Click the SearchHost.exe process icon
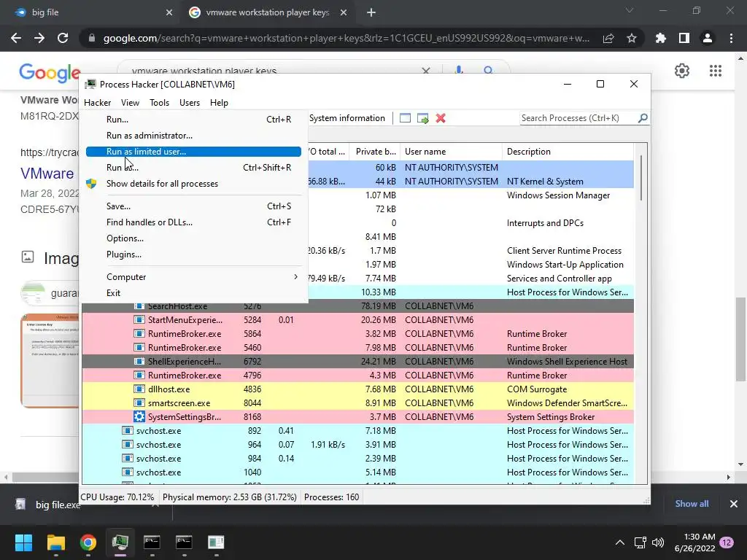The height and width of the screenshot is (560, 747). point(139,306)
